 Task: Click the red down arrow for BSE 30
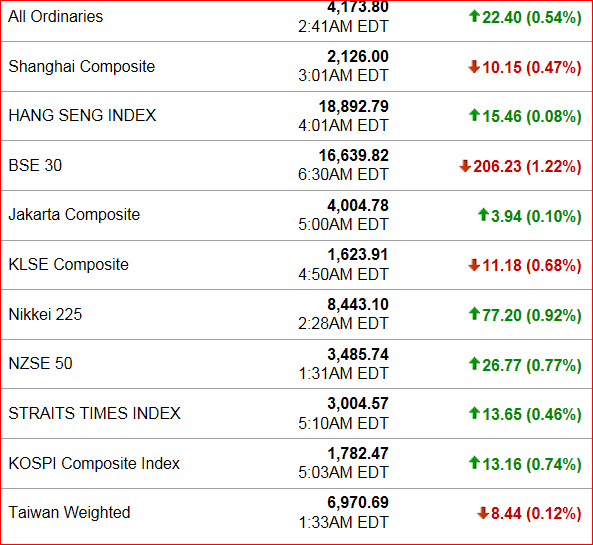click(x=465, y=166)
